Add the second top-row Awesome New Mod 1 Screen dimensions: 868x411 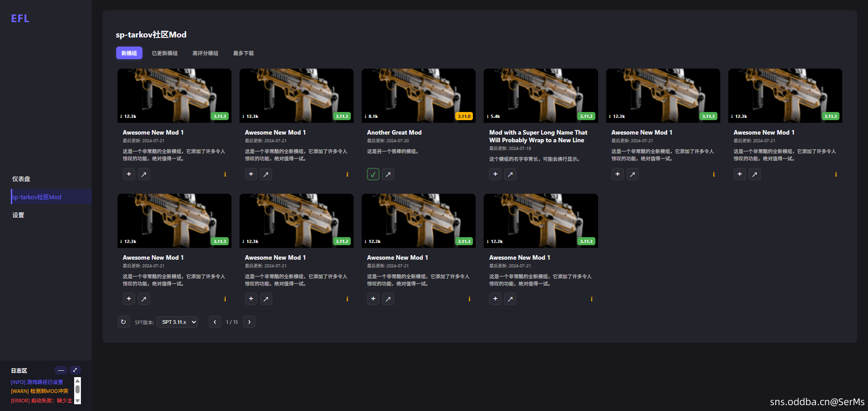tap(251, 174)
